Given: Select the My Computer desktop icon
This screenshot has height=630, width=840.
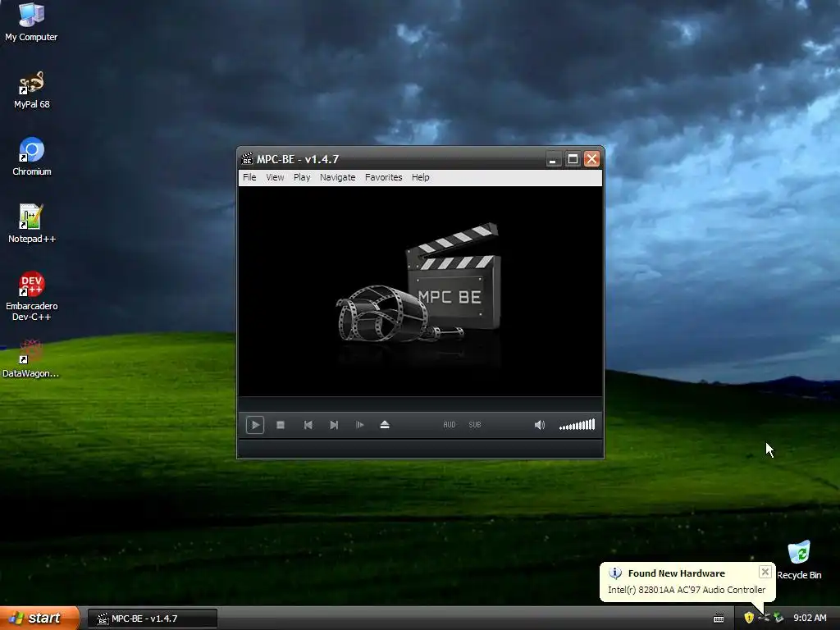Looking at the screenshot, I should tap(31, 22).
